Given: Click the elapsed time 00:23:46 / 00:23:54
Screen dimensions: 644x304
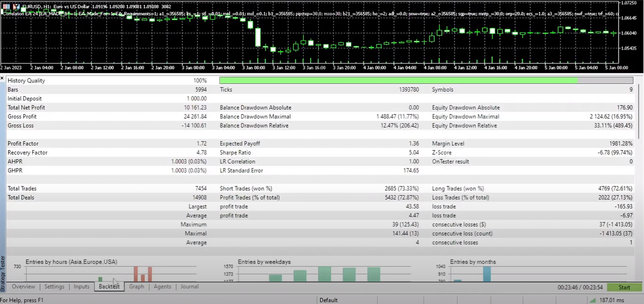Looking at the screenshot, I should pos(579,287).
